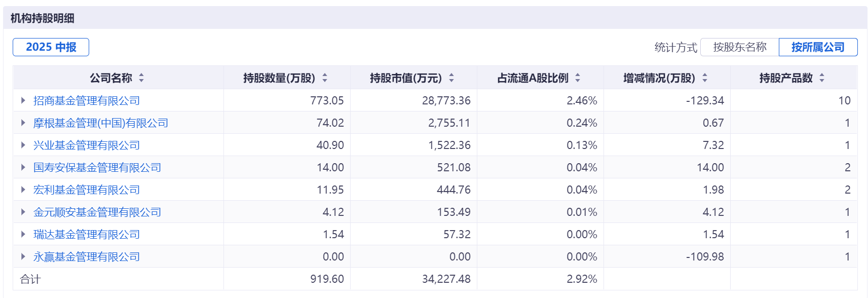
Task: Expand the 兴业基金管理有限公司 row
Action: click(23, 145)
